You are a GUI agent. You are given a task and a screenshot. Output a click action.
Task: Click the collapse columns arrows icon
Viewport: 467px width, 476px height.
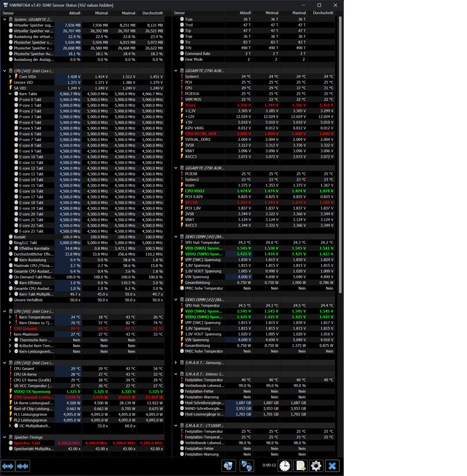point(23,466)
